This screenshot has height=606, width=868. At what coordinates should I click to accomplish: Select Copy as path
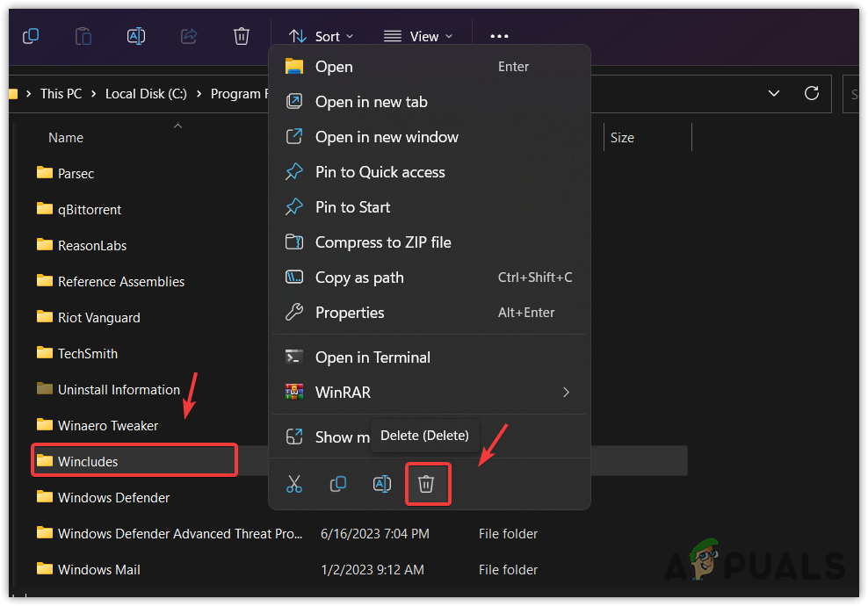429,278
